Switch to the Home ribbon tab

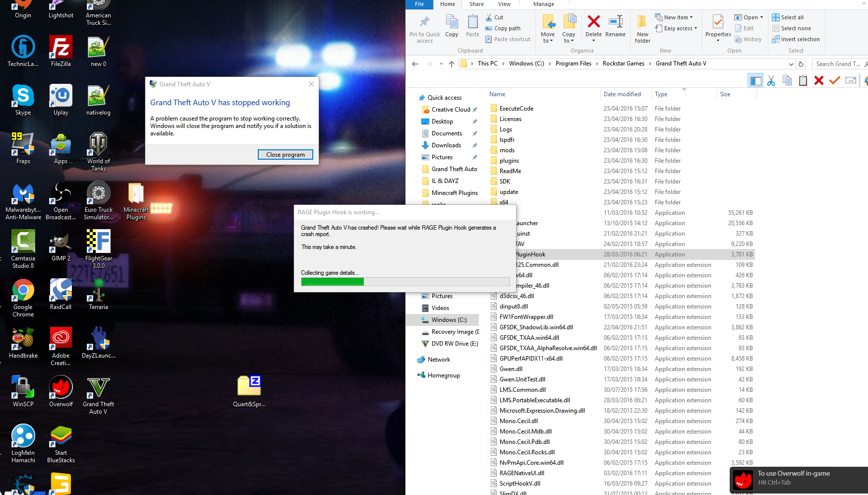[x=448, y=4]
